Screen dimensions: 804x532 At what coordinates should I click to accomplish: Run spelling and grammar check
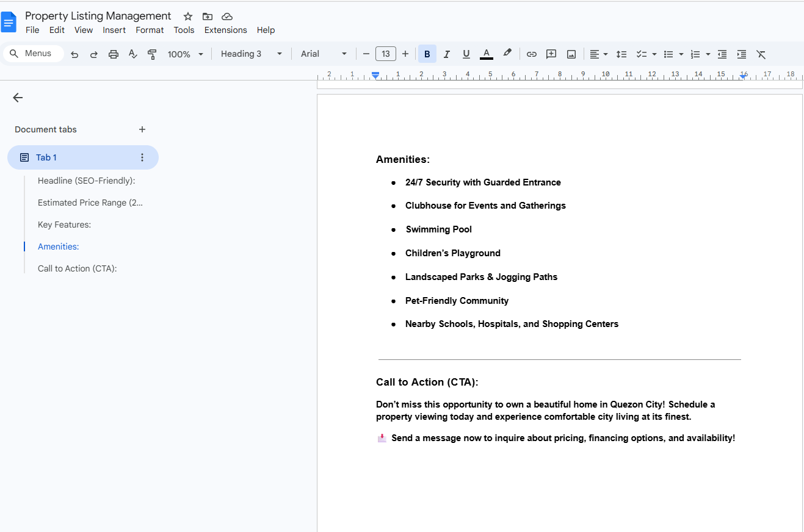click(x=133, y=54)
